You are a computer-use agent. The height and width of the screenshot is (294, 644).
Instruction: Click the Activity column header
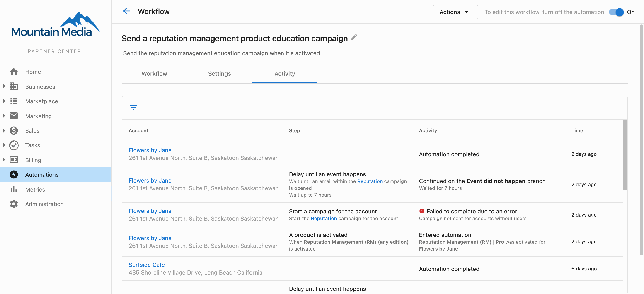coord(428,130)
